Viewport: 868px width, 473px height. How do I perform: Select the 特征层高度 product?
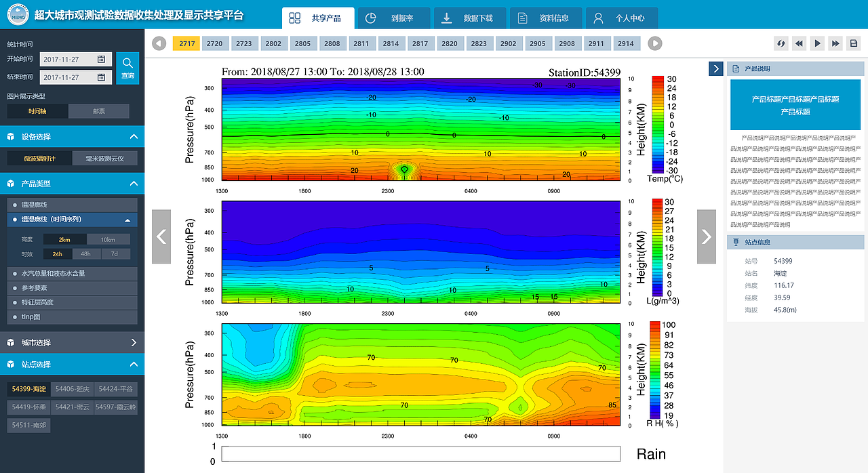[73, 302]
